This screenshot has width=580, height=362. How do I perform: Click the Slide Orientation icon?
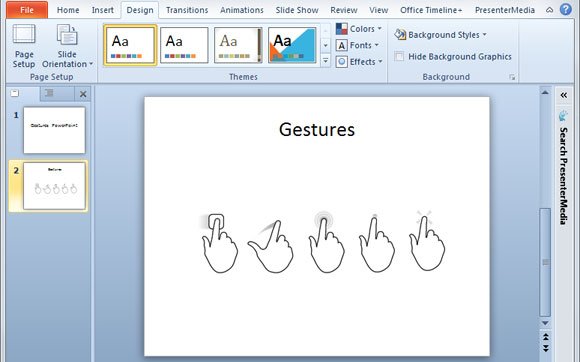point(67,34)
